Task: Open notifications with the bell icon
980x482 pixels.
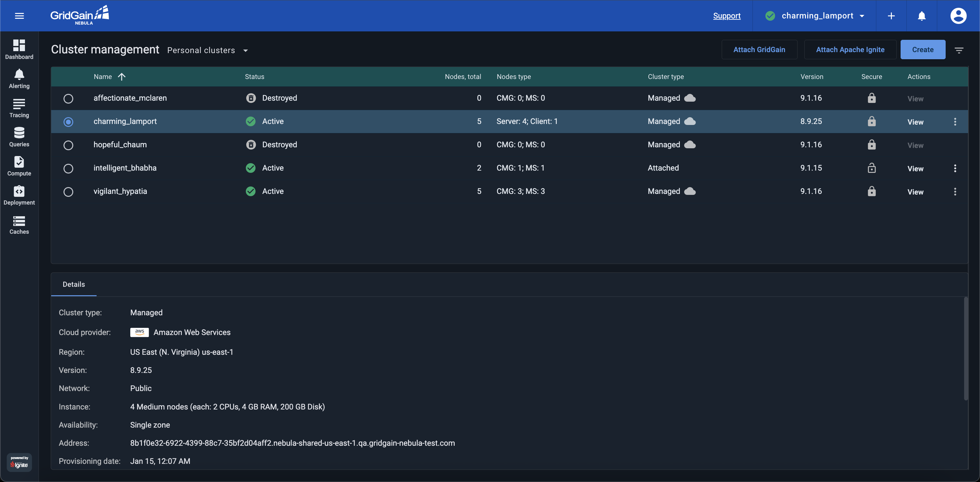Action: coord(921,16)
